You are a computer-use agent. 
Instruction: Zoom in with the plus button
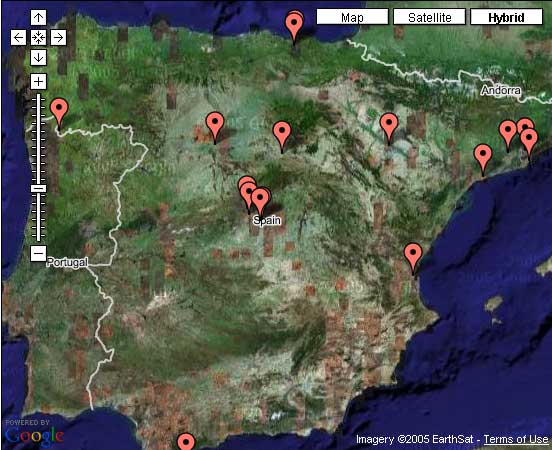38,82
